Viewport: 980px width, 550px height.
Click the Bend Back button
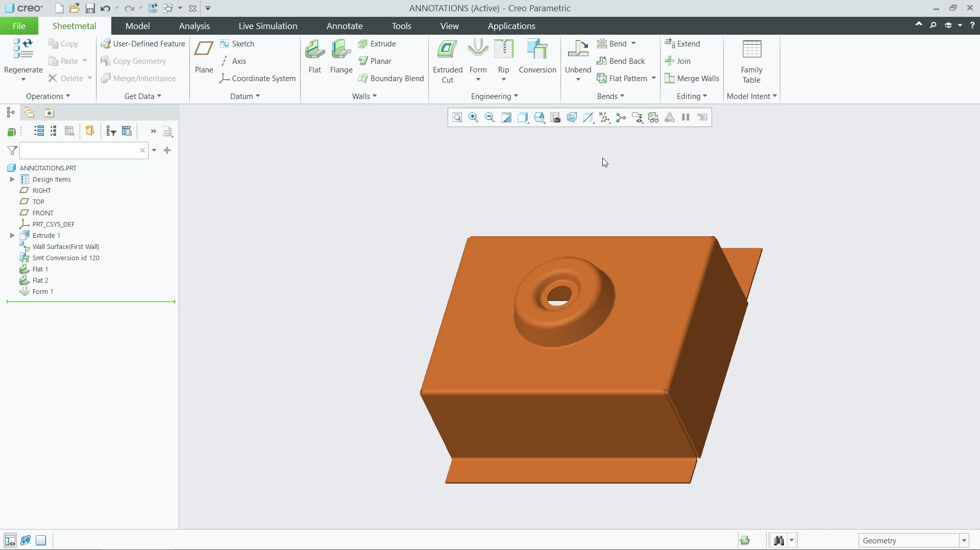[621, 61]
